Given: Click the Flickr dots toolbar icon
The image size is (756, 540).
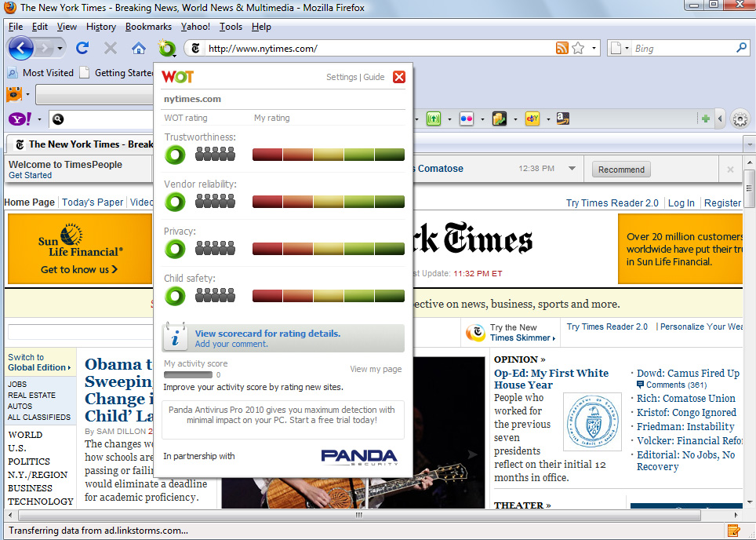Looking at the screenshot, I should tap(467, 119).
